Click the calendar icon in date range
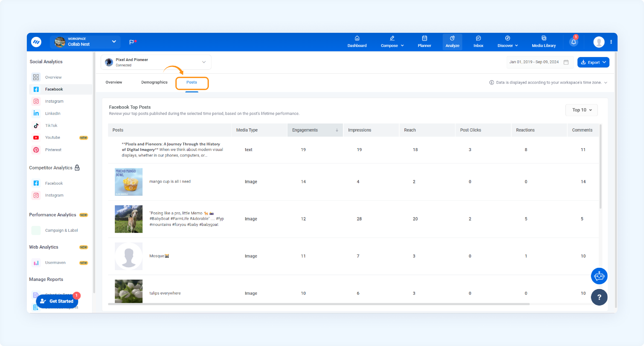The width and height of the screenshot is (644, 346). click(x=566, y=62)
